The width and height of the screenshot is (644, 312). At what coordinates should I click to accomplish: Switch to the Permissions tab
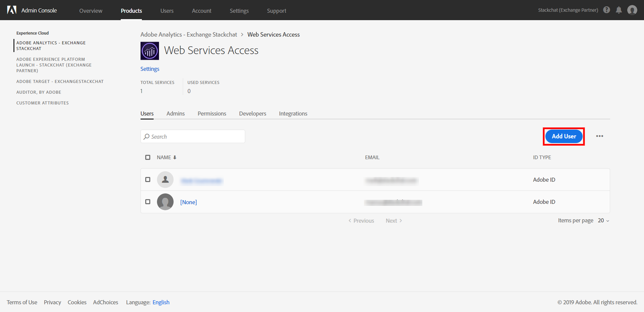coord(212,114)
